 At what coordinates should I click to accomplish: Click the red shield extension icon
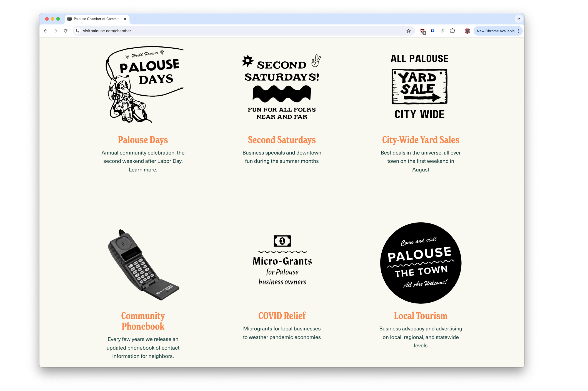(423, 31)
